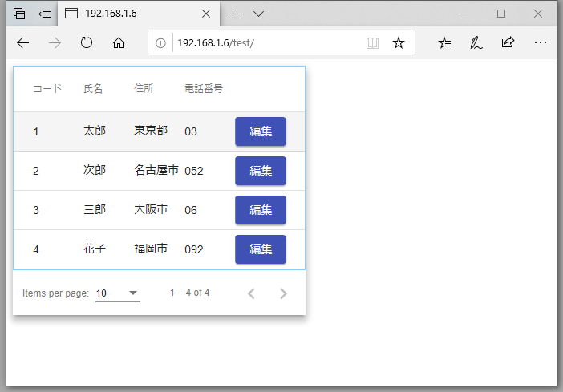The height and width of the screenshot is (392, 563).
Task: Click 編集 button for 花子 row
Action: coord(261,249)
